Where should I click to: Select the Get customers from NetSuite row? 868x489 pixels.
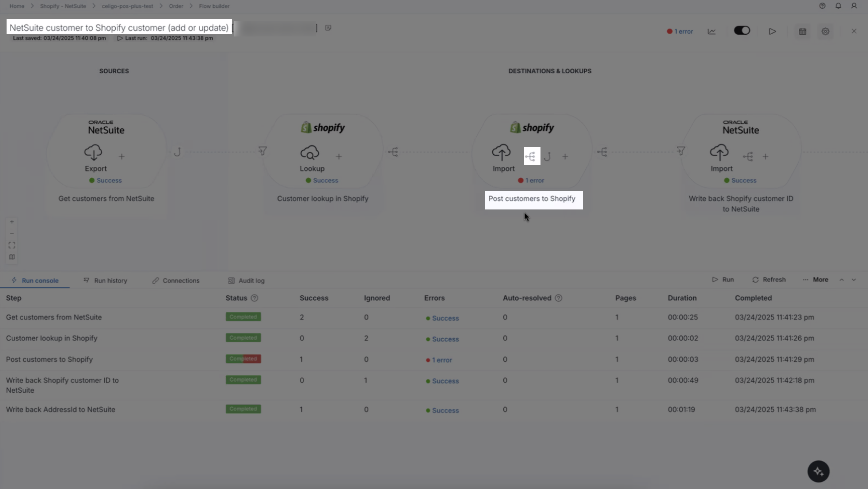click(434, 317)
